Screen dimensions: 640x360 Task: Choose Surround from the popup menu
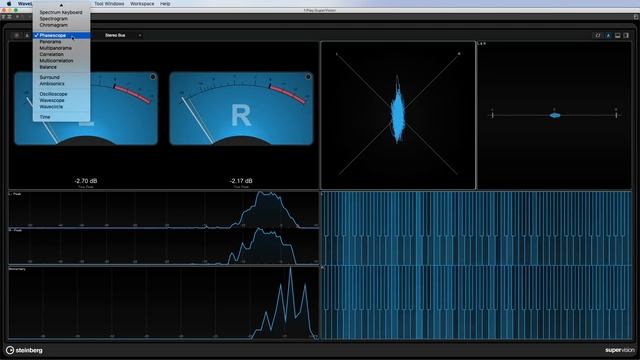point(61,77)
